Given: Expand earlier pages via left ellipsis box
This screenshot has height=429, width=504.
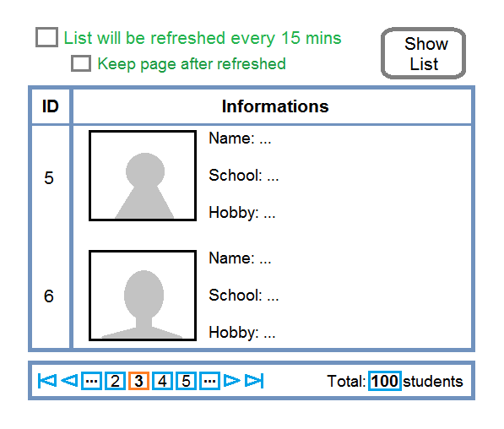Looking at the screenshot, I should [x=92, y=381].
